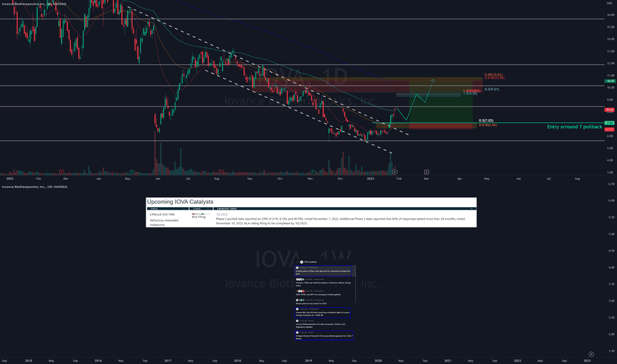Click the red earnings marker near March 2022
This screenshot has width=617, height=364.
(62, 172)
